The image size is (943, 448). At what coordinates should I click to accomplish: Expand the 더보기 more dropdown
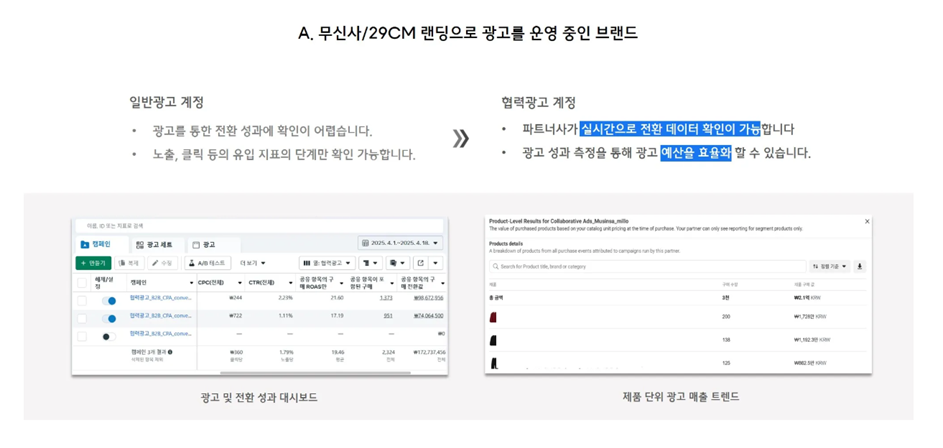[x=252, y=263]
